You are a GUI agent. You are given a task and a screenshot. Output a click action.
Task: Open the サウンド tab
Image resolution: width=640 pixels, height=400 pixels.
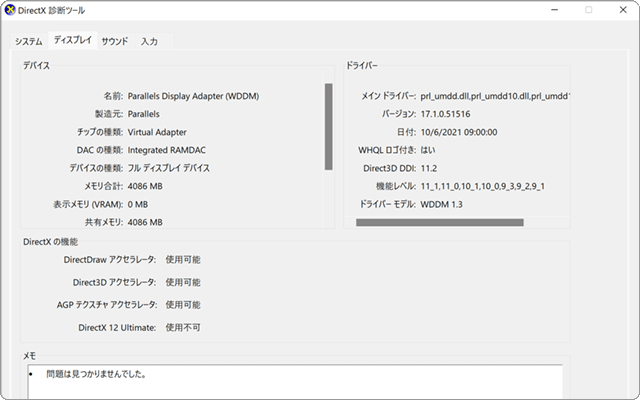pos(115,41)
